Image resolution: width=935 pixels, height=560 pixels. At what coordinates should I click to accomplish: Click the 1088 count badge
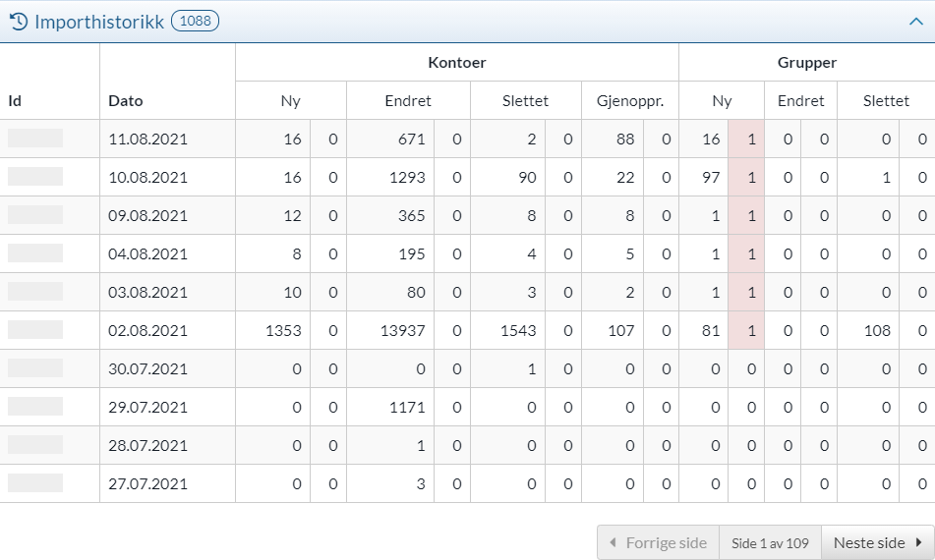[195, 21]
